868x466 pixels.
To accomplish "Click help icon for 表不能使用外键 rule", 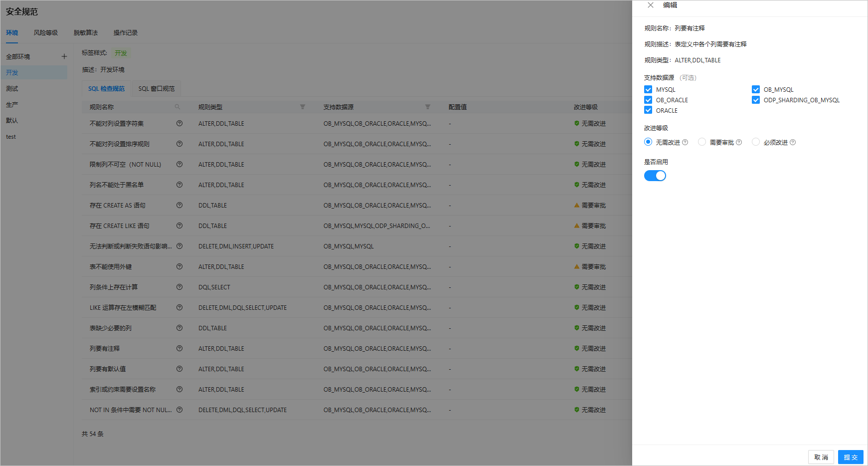I will (x=179, y=266).
